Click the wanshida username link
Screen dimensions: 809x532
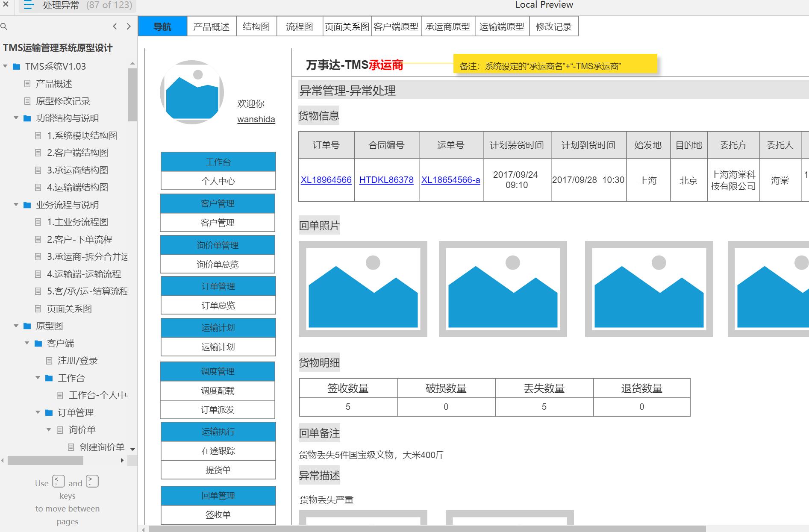(x=256, y=119)
